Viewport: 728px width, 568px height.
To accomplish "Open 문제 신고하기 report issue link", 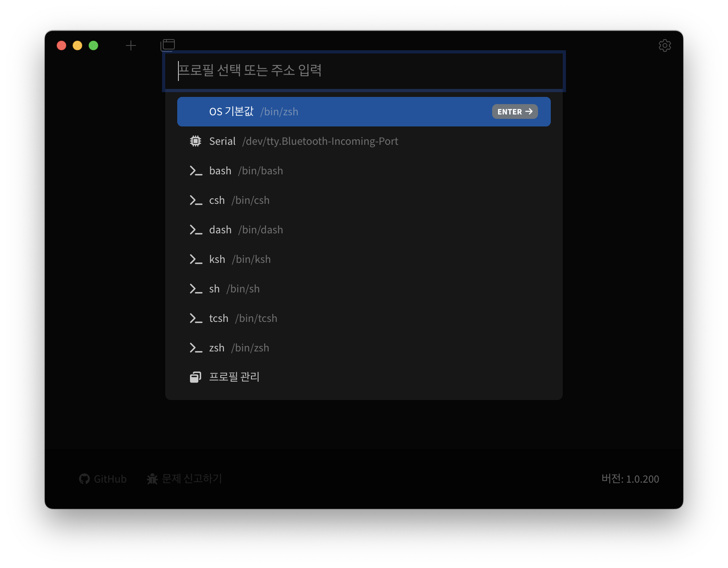I will point(184,479).
